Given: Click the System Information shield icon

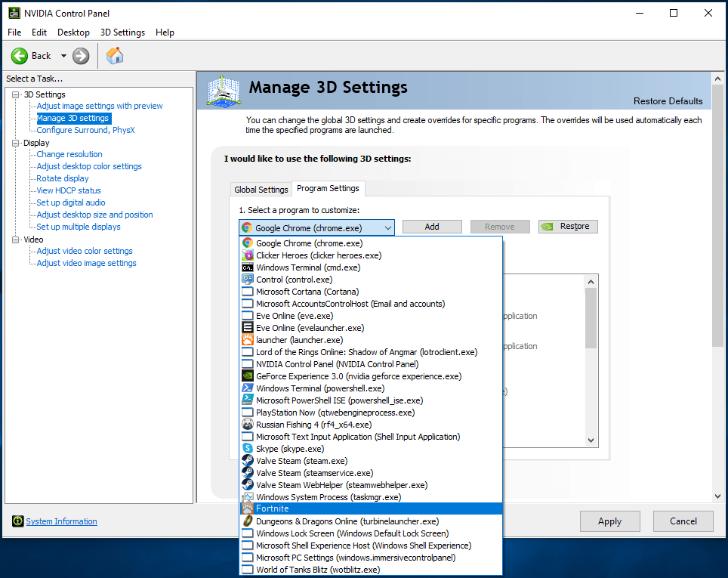Looking at the screenshot, I should click(17, 521).
